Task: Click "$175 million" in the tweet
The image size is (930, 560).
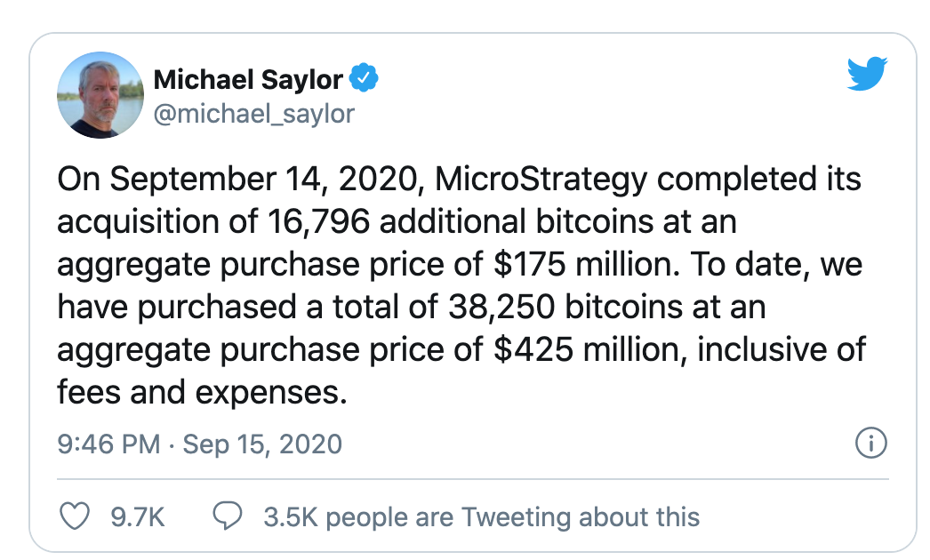Action: click(x=586, y=265)
